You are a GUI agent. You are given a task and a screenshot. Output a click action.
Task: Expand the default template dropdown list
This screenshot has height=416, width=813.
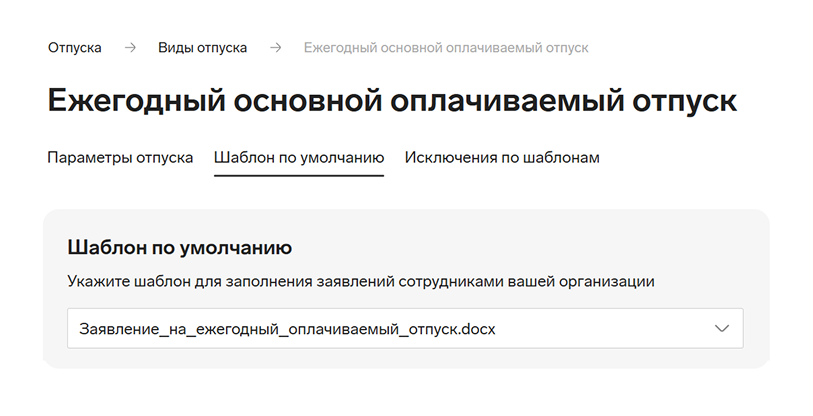[405, 328]
